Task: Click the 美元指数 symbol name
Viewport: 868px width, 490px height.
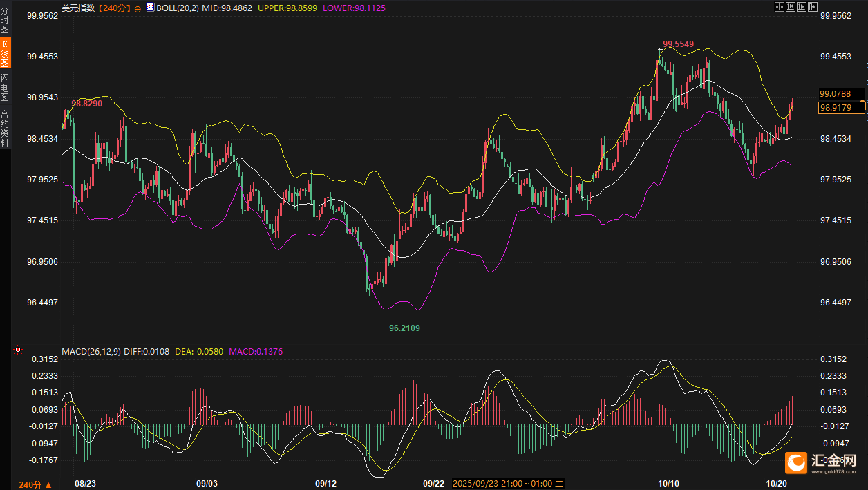Action: (77, 8)
